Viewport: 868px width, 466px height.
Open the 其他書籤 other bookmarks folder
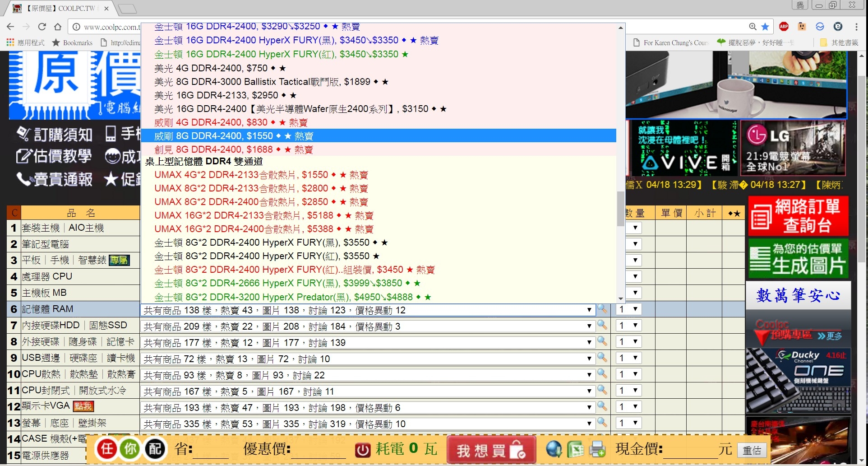coord(840,42)
